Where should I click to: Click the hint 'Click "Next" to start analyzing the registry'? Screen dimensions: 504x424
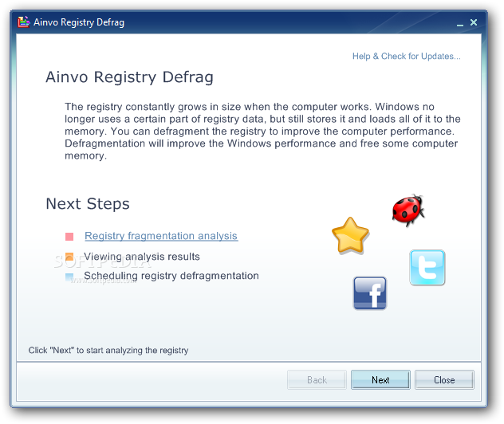[x=108, y=350]
